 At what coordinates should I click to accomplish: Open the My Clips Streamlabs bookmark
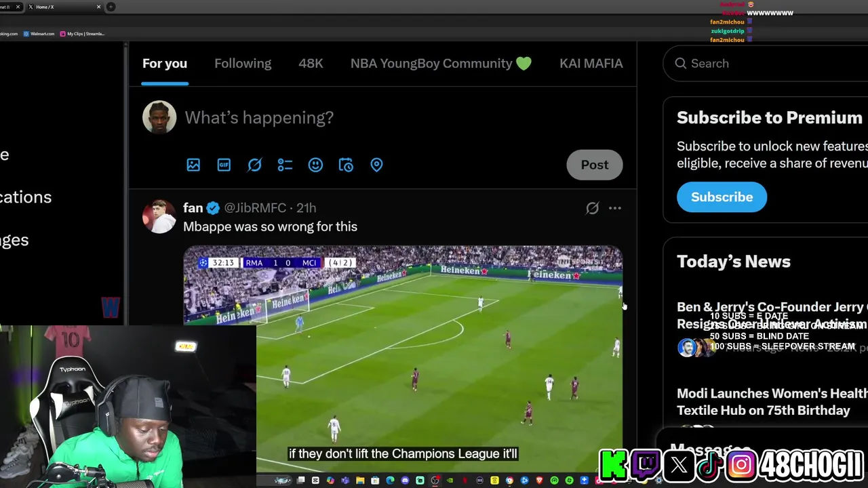[82, 33]
